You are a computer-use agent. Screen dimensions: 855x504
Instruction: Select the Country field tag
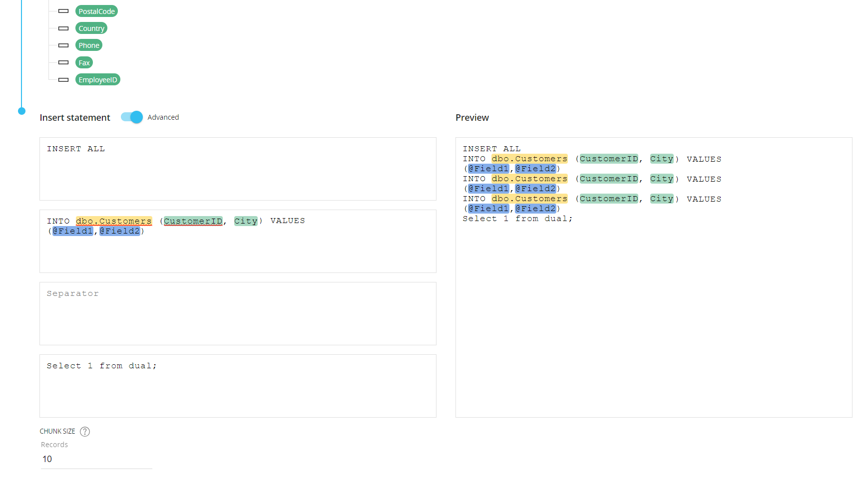coord(91,28)
